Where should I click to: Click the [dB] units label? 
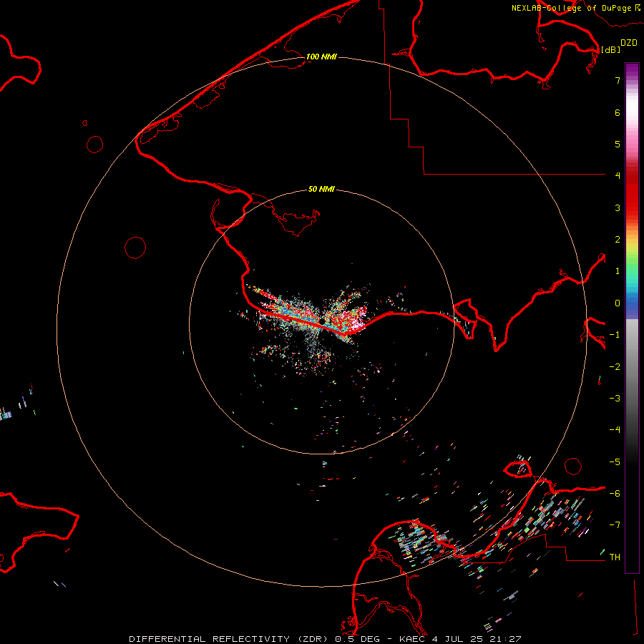click(x=610, y=49)
